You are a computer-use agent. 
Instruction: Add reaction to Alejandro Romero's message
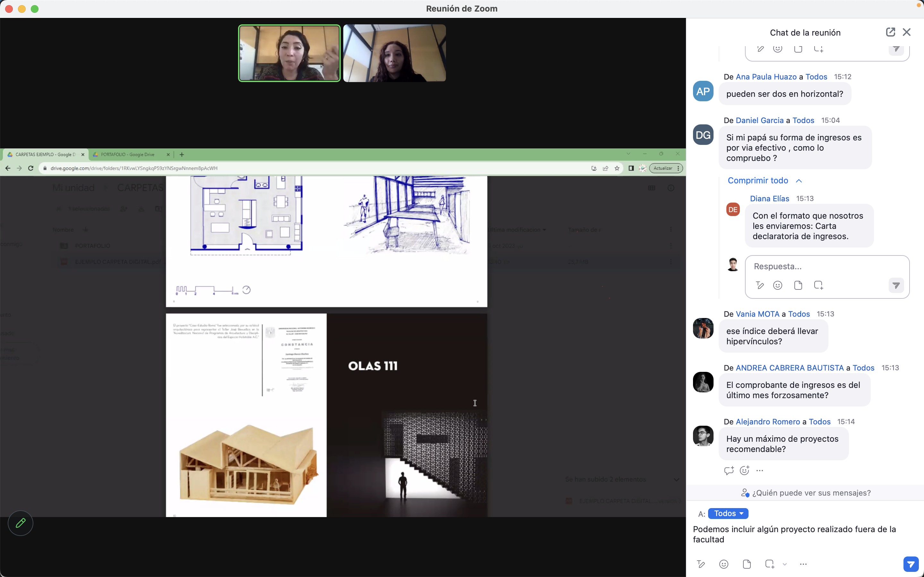[x=744, y=471]
